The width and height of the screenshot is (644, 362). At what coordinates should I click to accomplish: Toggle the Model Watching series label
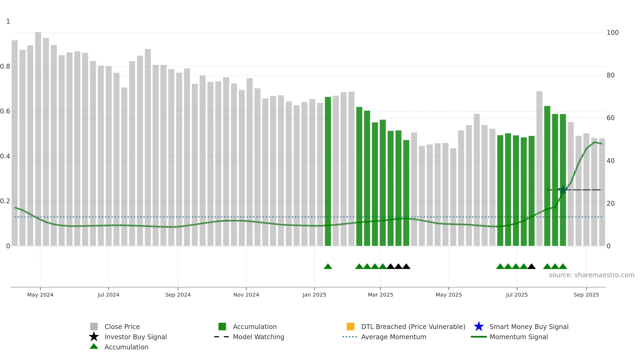click(258, 337)
